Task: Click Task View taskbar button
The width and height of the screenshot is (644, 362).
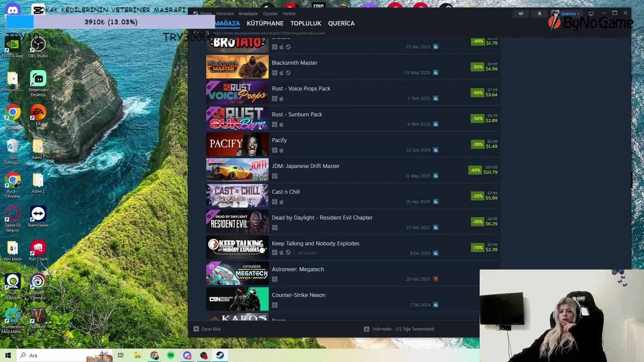Action: coord(121,355)
